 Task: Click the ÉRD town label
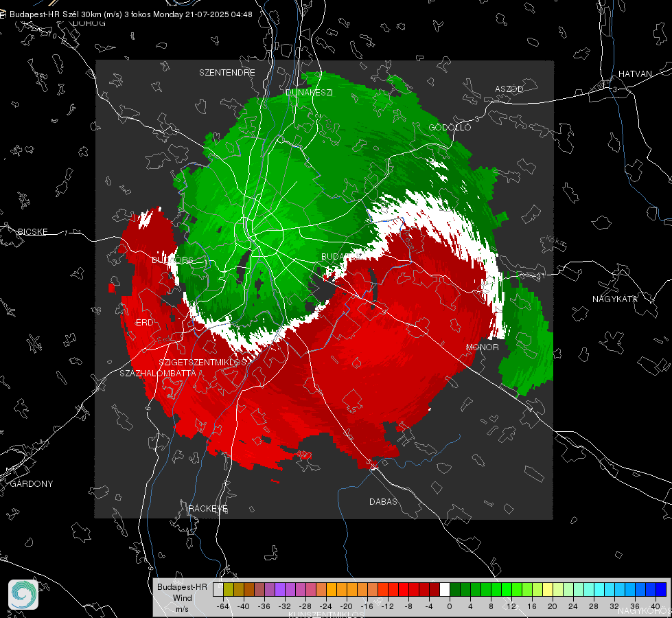point(144,323)
